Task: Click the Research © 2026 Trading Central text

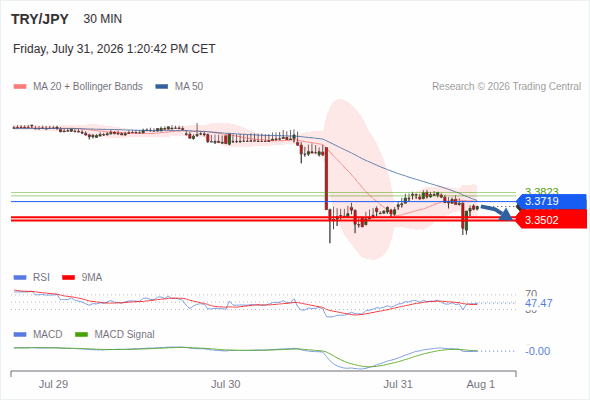Action: (x=506, y=87)
